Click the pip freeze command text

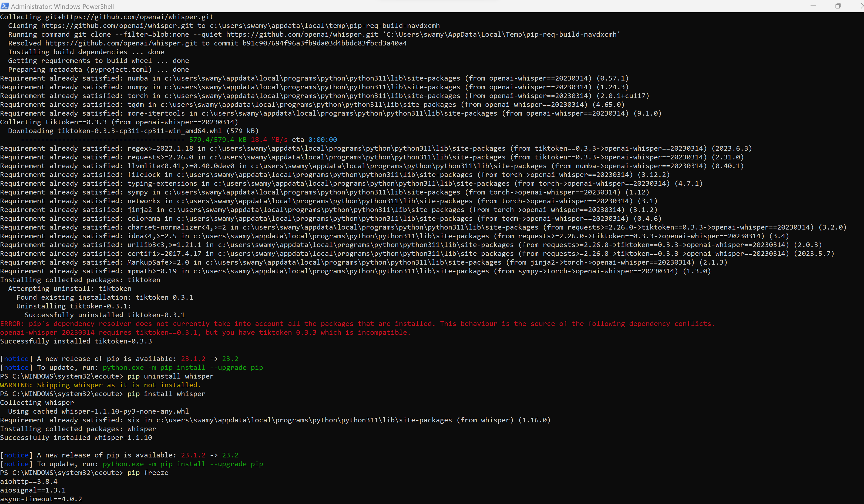pyautogui.click(x=147, y=472)
